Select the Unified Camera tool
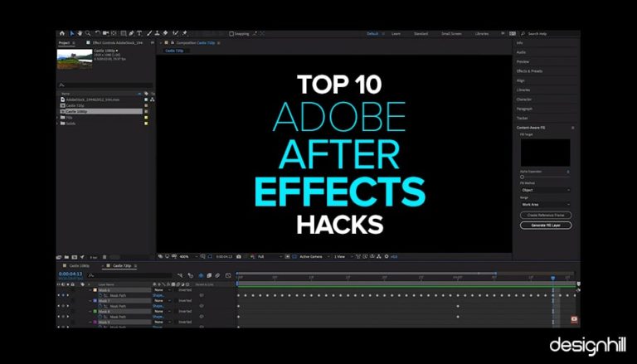The image size is (637, 364). point(105,33)
